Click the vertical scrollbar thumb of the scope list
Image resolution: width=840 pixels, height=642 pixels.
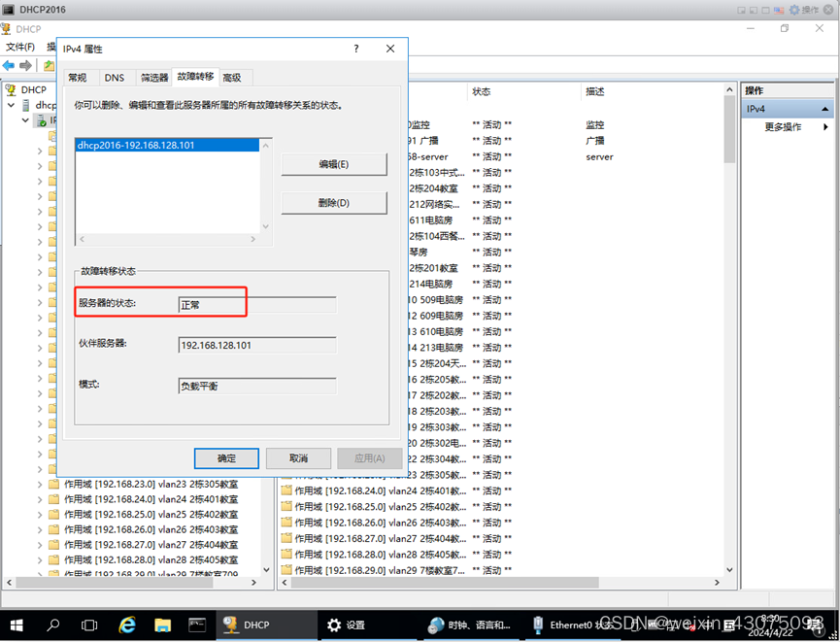point(729,128)
